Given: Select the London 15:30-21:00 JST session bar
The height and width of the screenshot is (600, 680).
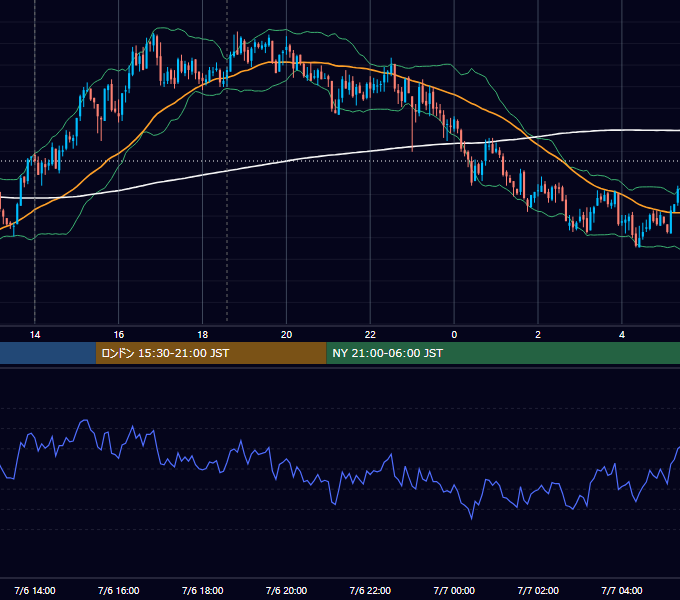Looking at the screenshot, I should pyautogui.click(x=211, y=353).
